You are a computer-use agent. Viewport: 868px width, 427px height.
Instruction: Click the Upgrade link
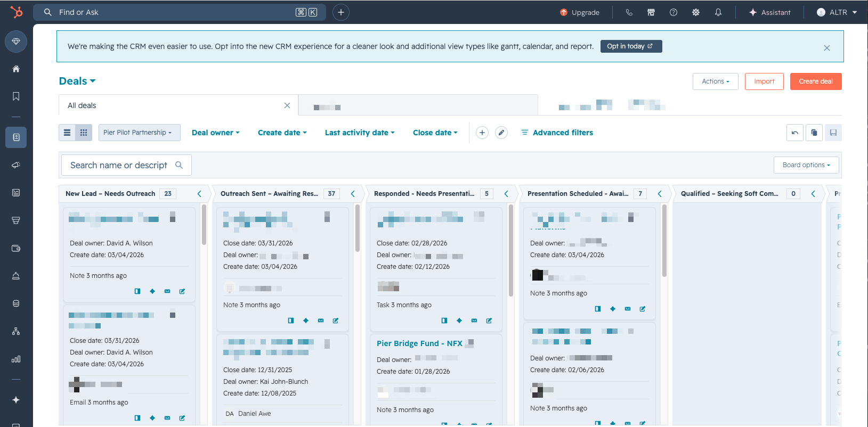pyautogui.click(x=580, y=12)
